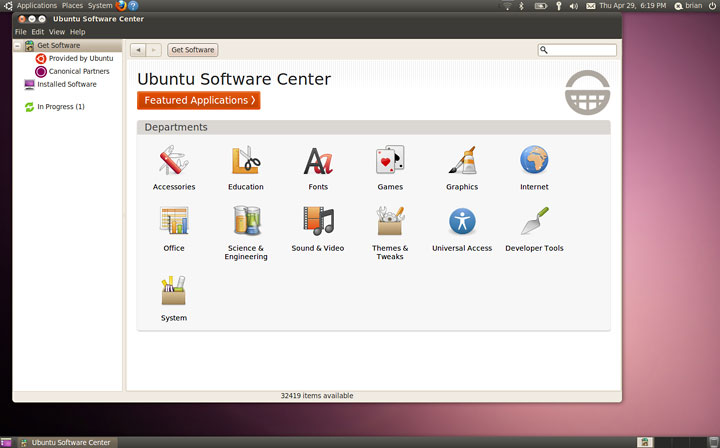Open the File menu

coord(21,32)
